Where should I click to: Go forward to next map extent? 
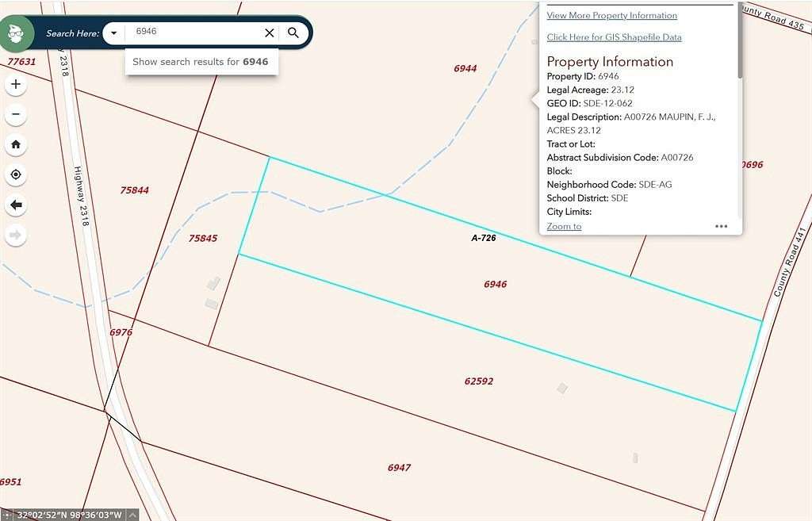pos(16,235)
